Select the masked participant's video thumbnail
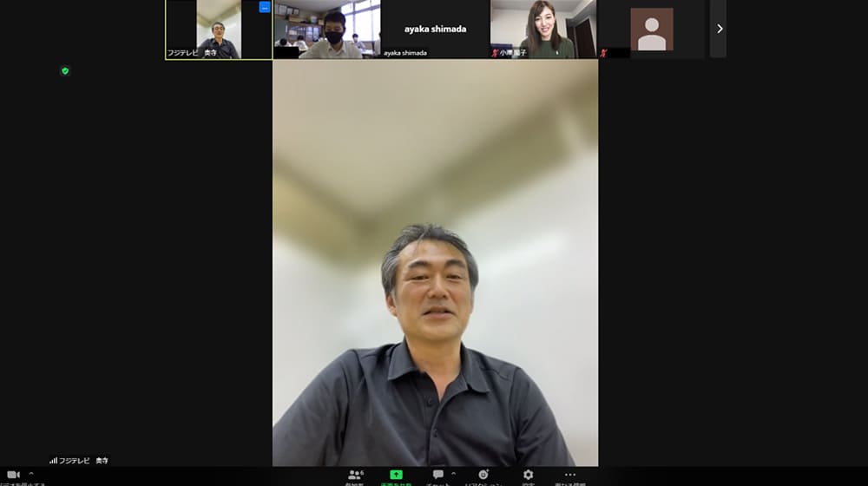The height and width of the screenshot is (486, 868). (x=326, y=29)
